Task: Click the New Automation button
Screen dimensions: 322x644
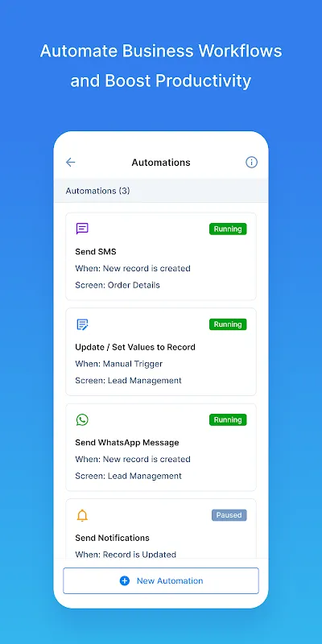Action: click(x=161, y=580)
